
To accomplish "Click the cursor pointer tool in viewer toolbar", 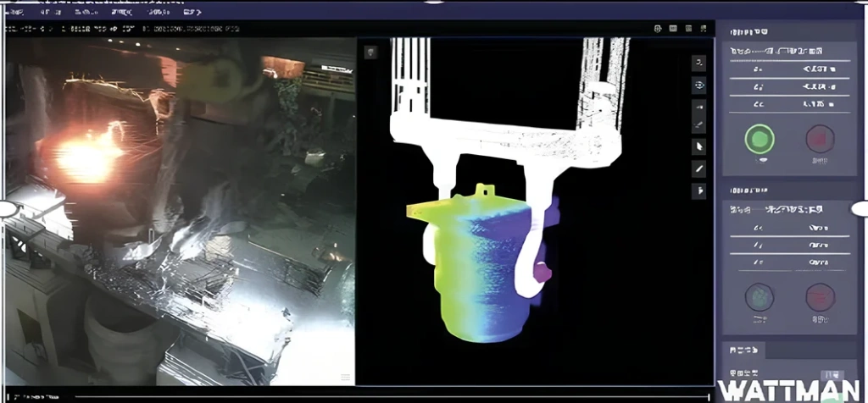I will coord(699,146).
